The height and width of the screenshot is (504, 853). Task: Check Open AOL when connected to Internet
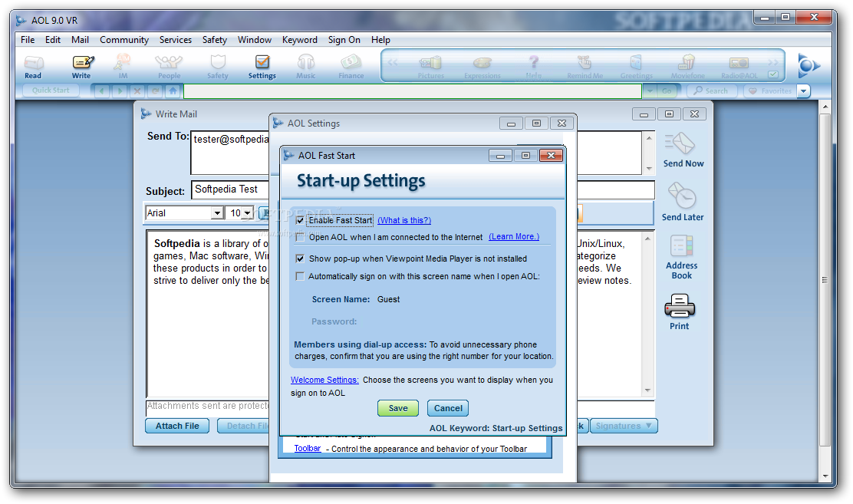point(300,237)
